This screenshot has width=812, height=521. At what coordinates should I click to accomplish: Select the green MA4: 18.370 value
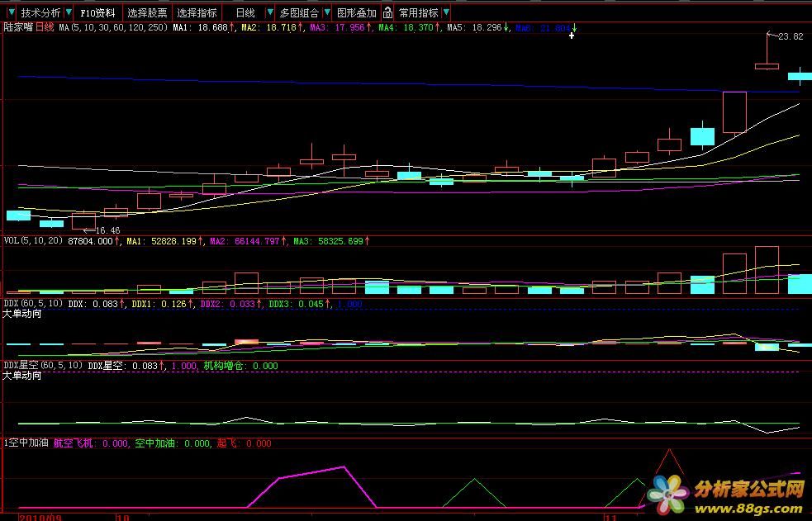click(406, 27)
